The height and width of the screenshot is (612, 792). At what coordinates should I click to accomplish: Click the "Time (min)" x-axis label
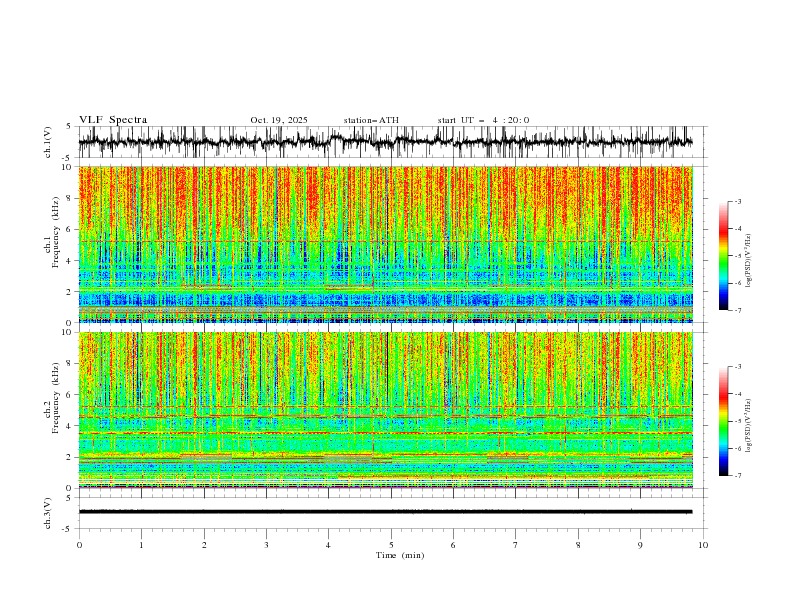click(x=400, y=555)
